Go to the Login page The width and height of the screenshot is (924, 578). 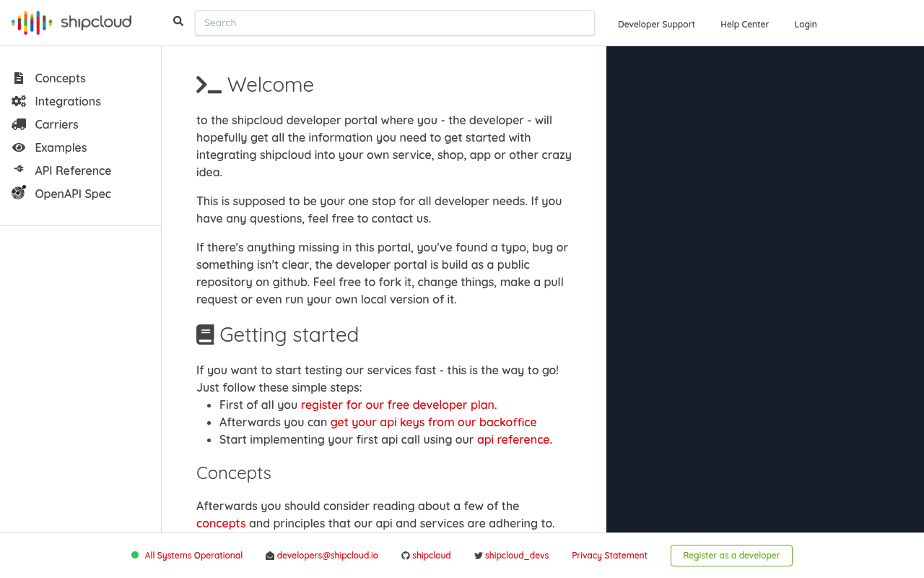[806, 24]
